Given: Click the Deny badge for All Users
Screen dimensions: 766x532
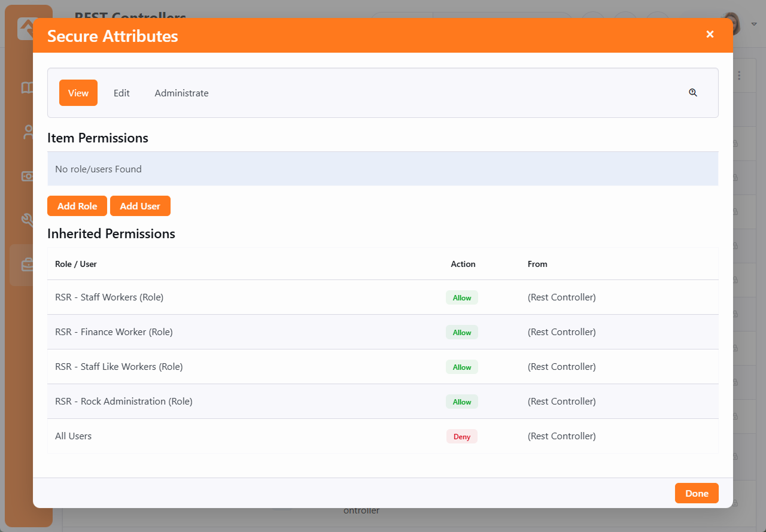Looking at the screenshot, I should pyautogui.click(x=461, y=436).
